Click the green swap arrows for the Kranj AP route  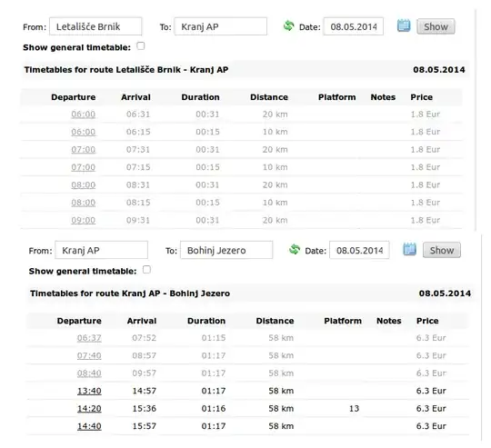tap(295, 249)
